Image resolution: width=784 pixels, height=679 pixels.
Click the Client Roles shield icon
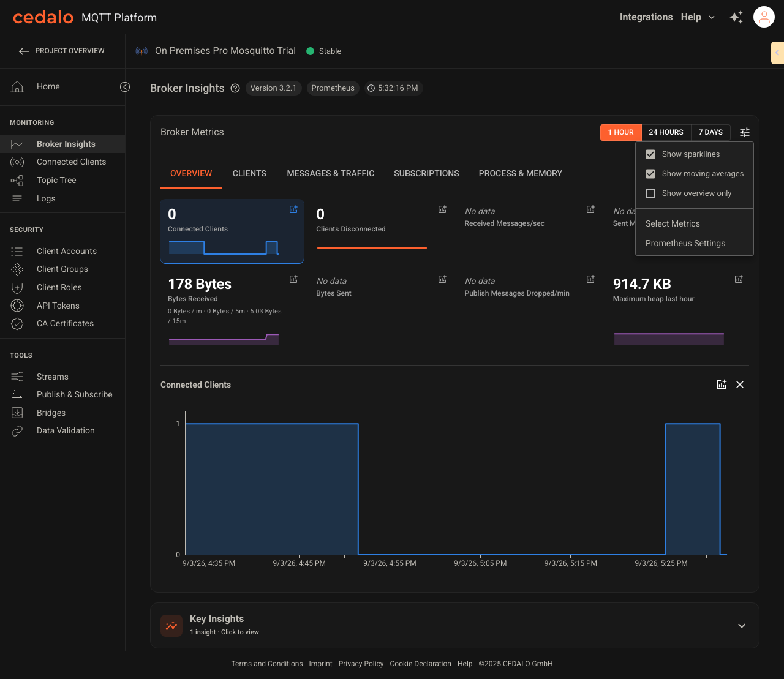click(17, 288)
